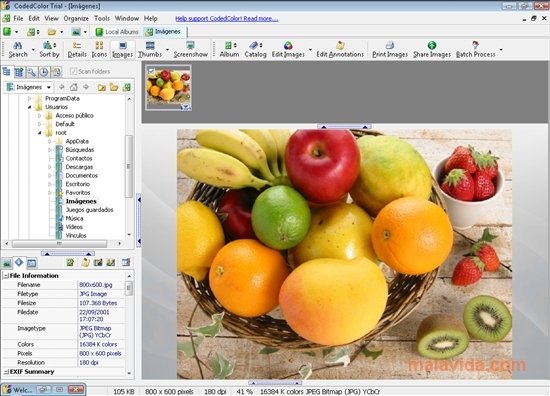This screenshot has width=550, height=396.
Task: Open Share Images tool
Action: 432,49
